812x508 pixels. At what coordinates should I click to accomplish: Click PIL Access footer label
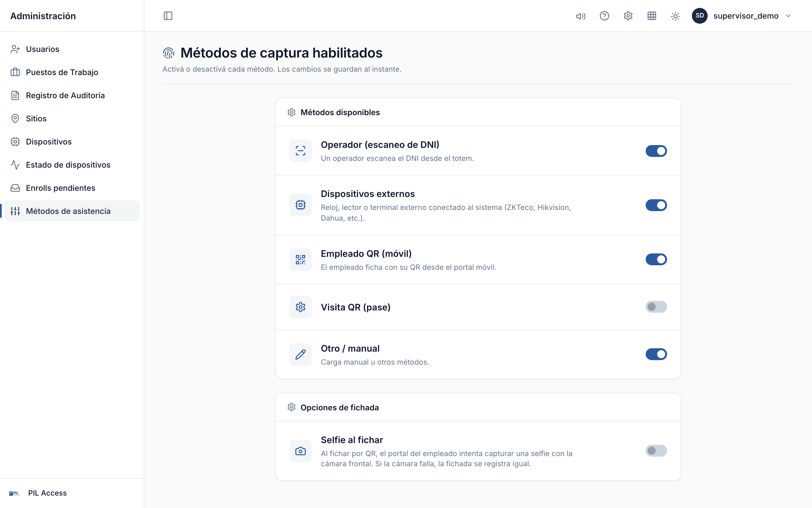(x=47, y=493)
